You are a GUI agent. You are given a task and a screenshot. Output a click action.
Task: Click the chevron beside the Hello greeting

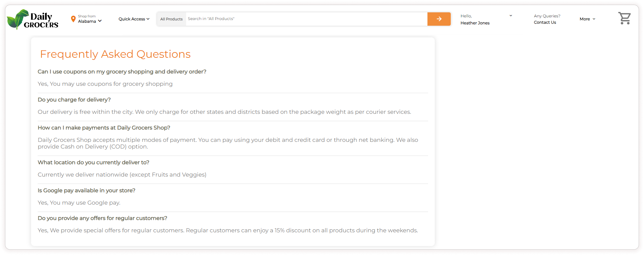pos(511,16)
